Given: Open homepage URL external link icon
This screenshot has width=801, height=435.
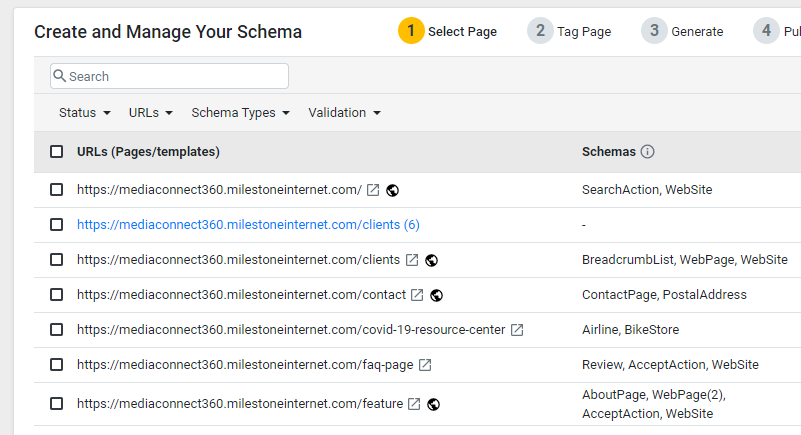Looking at the screenshot, I should click(x=373, y=190).
